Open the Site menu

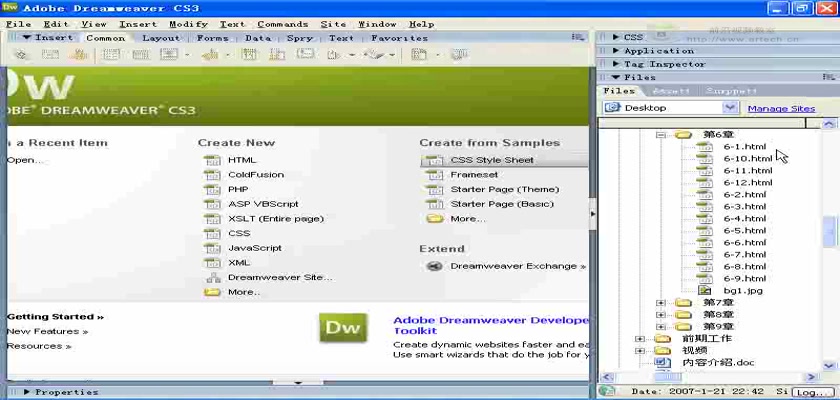[x=333, y=24]
